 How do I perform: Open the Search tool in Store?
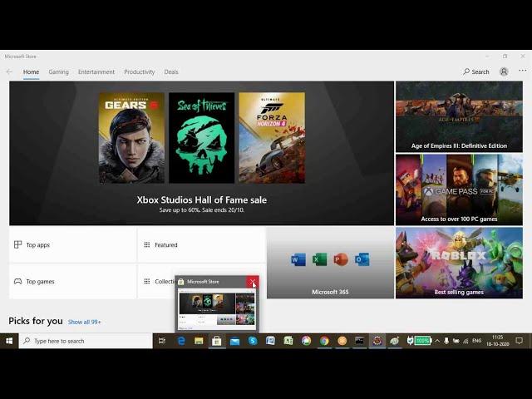(x=476, y=72)
